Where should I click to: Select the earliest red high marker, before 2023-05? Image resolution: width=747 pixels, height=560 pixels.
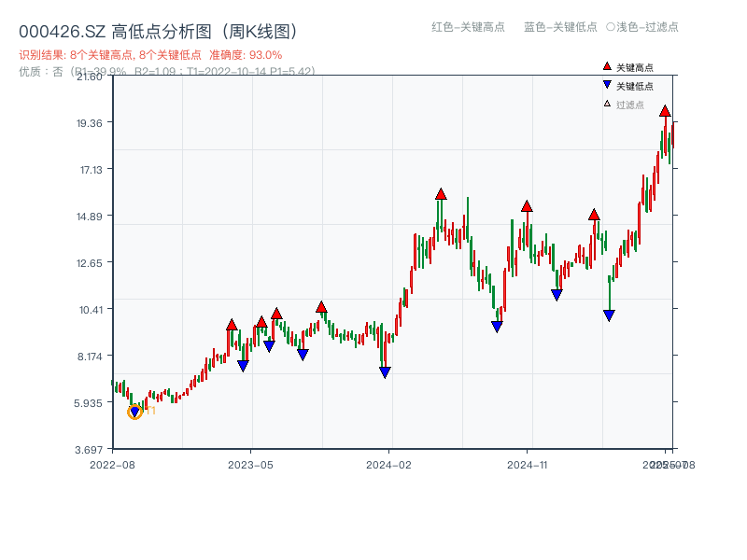pos(232,325)
